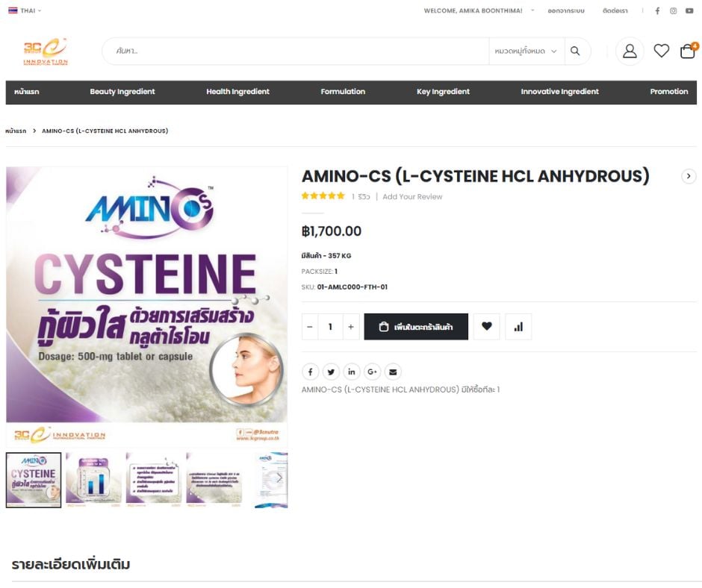702x588 pixels.
Task: Click Add Your Review link
Action: [412, 197]
